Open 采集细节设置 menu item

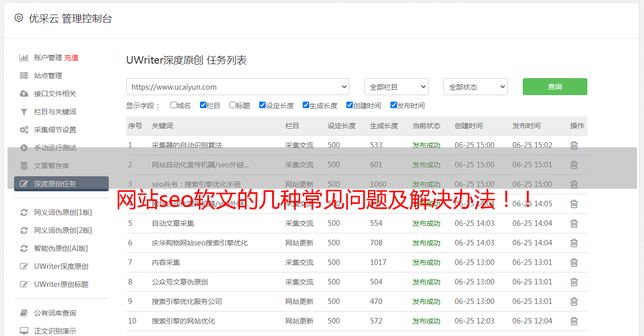(x=55, y=130)
